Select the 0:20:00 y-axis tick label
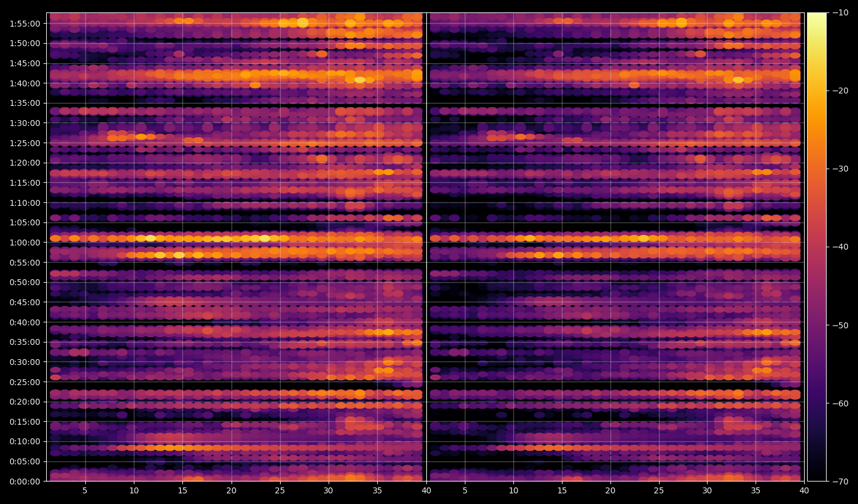 (x=25, y=402)
